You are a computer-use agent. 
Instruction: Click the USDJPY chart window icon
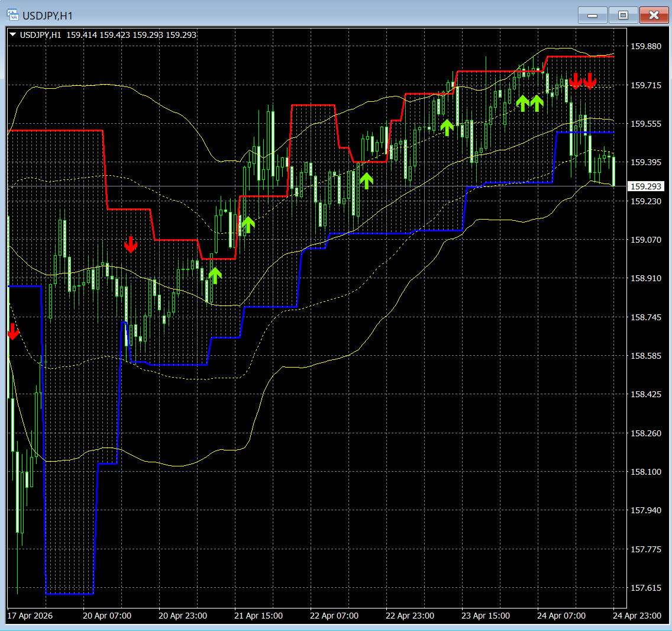[13, 15]
